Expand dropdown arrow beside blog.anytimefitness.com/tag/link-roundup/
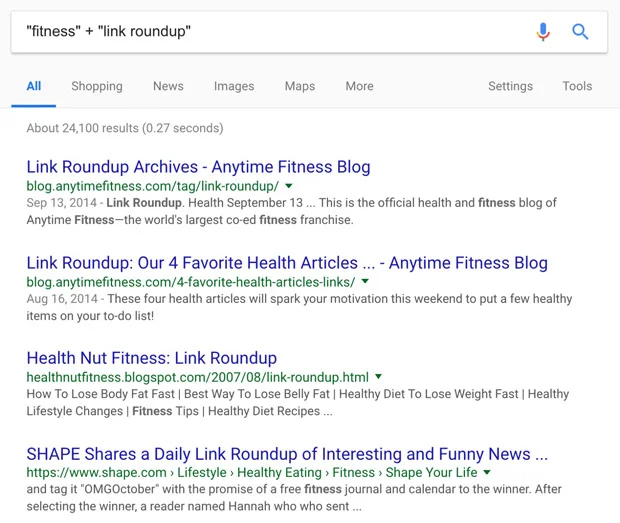The width and height of the screenshot is (620, 523). click(289, 185)
